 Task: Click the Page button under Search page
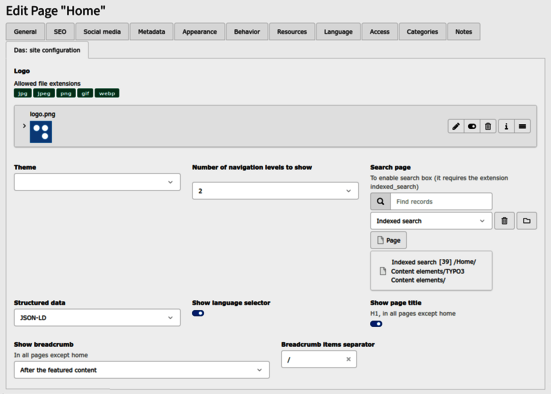pyautogui.click(x=388, y=240)
